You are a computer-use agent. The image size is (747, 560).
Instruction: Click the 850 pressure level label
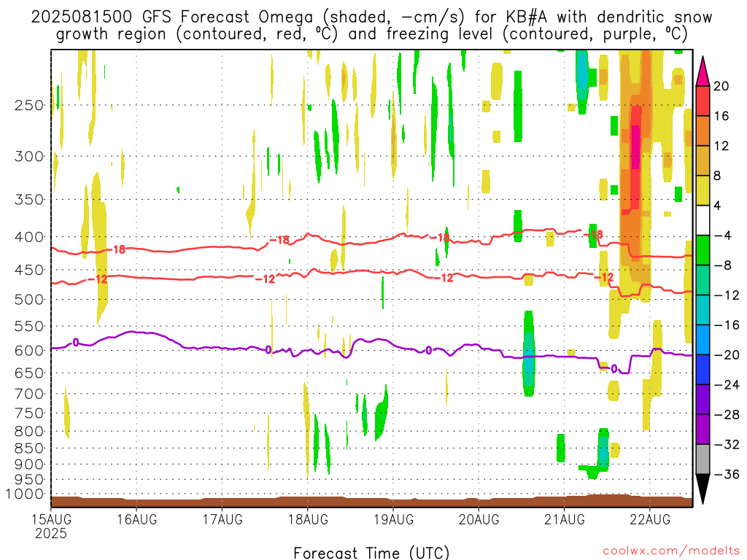29,448
